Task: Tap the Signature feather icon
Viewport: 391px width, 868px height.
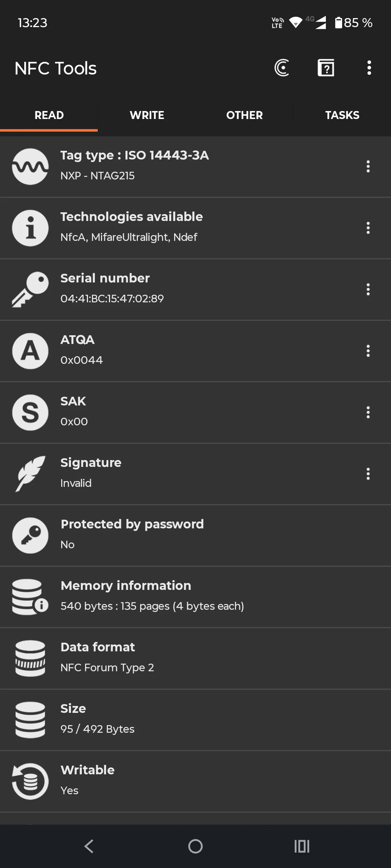Action: 30,474
